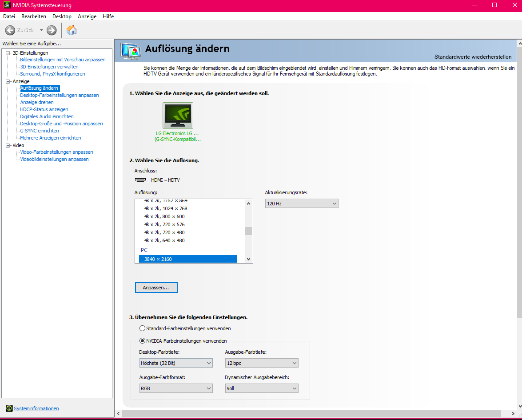The width and height of the screenshot is (522, 420).
Task: Click horizontal scrollbar left arrow
Action: pos(118,413)
